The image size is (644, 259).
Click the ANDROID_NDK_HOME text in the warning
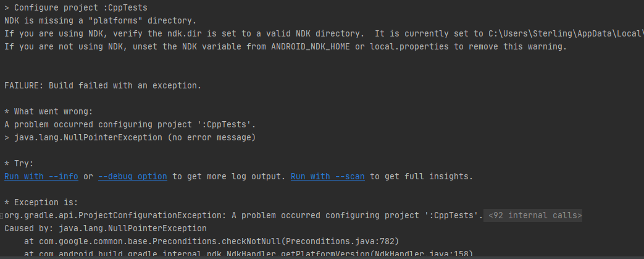[311, 46]
